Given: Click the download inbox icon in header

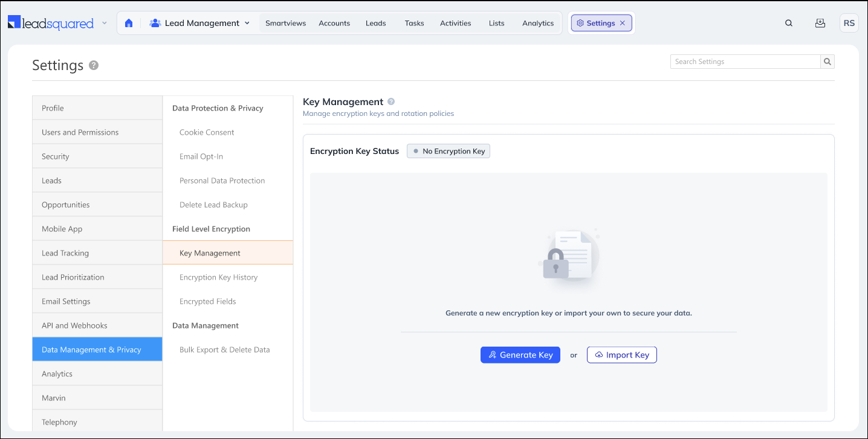Looking at the screenshot, I should click(x=820, y=23).
